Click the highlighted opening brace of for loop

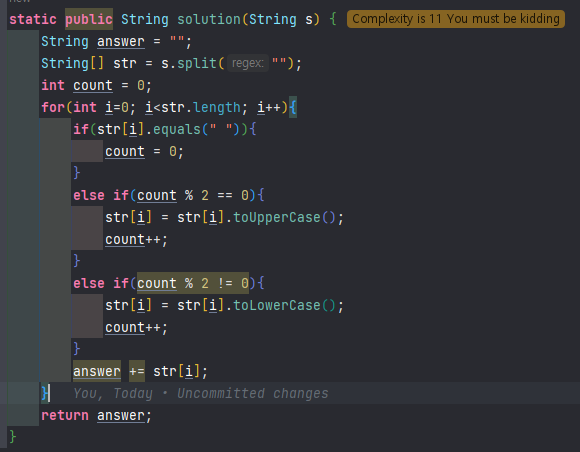[x=293, y=108]
